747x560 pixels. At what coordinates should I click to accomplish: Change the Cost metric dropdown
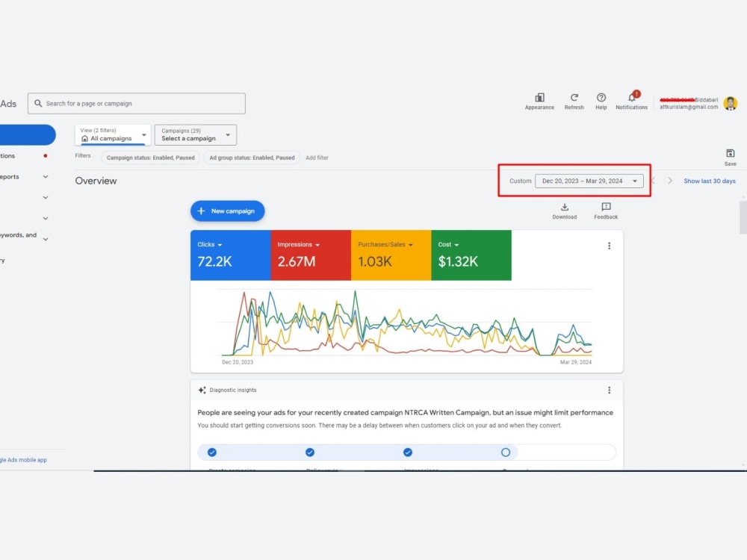[x=448, y=244]
